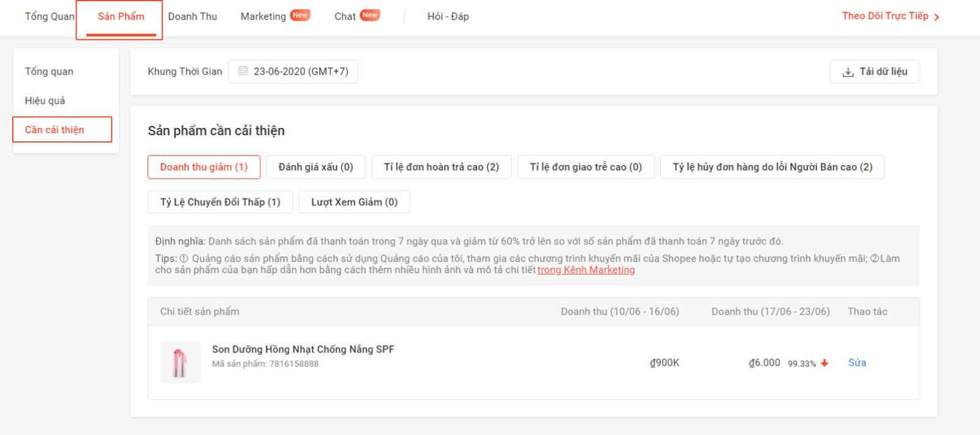980x435 pixels.
Task: Open the lipstick product thumbnail
Action: 180,363
